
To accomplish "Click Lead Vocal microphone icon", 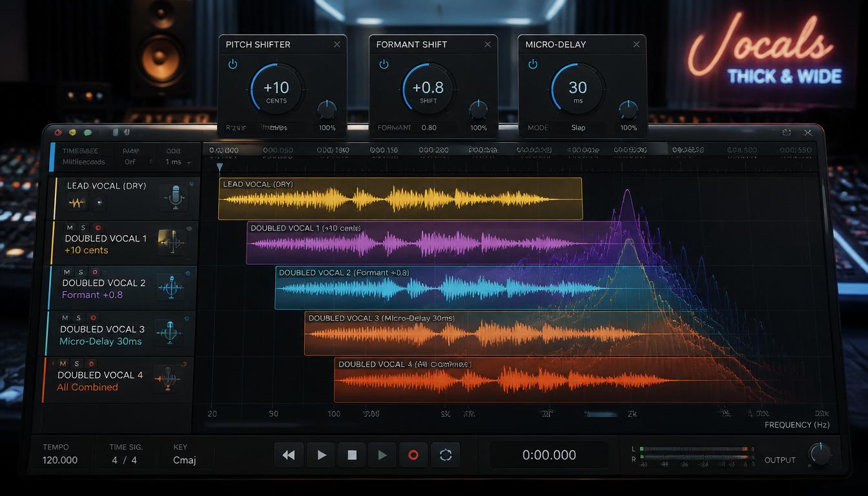I will pyautogui.click(x=175, y=198).
